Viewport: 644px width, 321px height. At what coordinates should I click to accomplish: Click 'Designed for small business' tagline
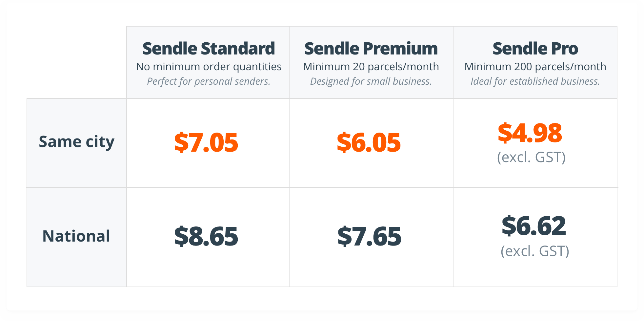click(371, 81)
